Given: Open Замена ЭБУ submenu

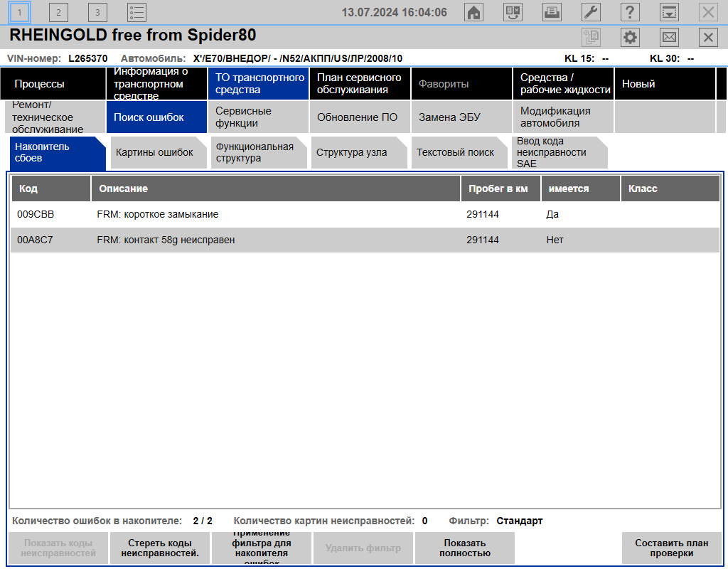Looking at the screenshot, I should (462, 117).
